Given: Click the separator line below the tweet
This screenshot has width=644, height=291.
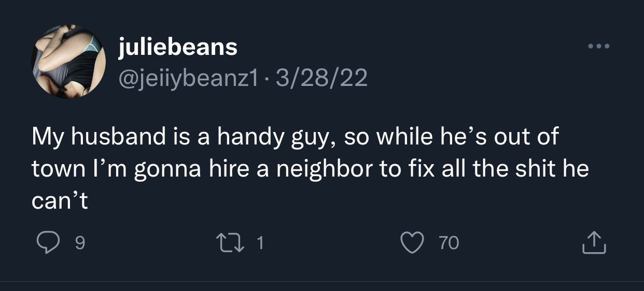Looking at the screenshot, I should [322, 281].
